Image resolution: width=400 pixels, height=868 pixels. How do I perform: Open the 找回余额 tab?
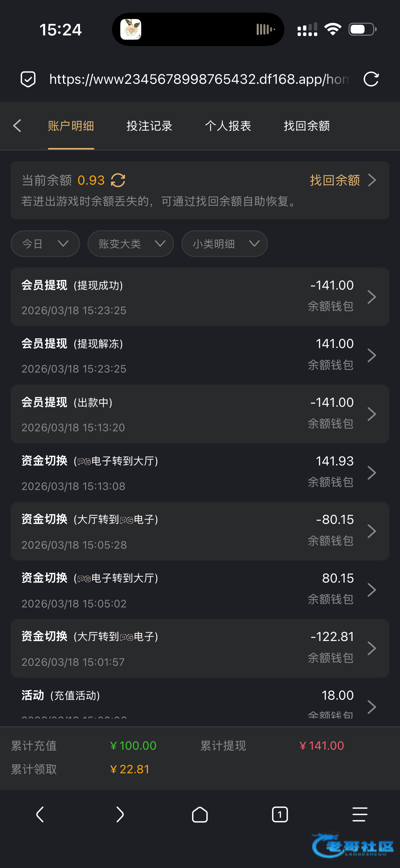(307, 126)
